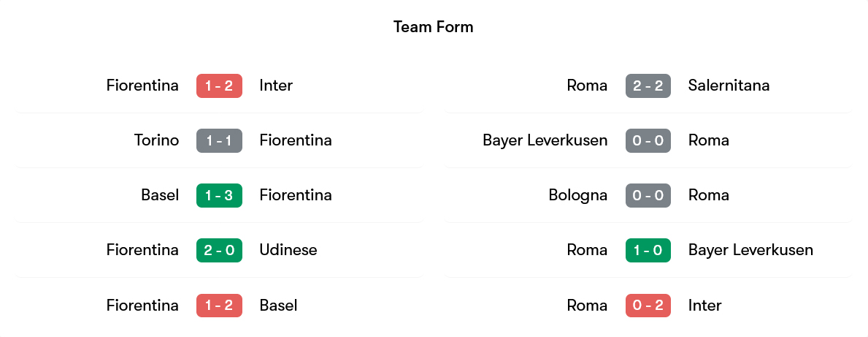Click the Bologna team name
This screenshot has width=868, height=337.
coord(577,195)
